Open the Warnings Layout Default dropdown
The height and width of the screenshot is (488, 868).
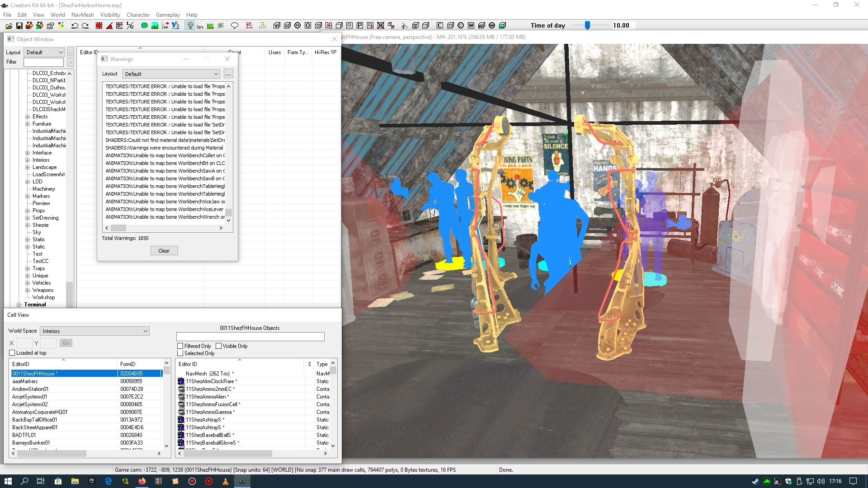(171, 74)
